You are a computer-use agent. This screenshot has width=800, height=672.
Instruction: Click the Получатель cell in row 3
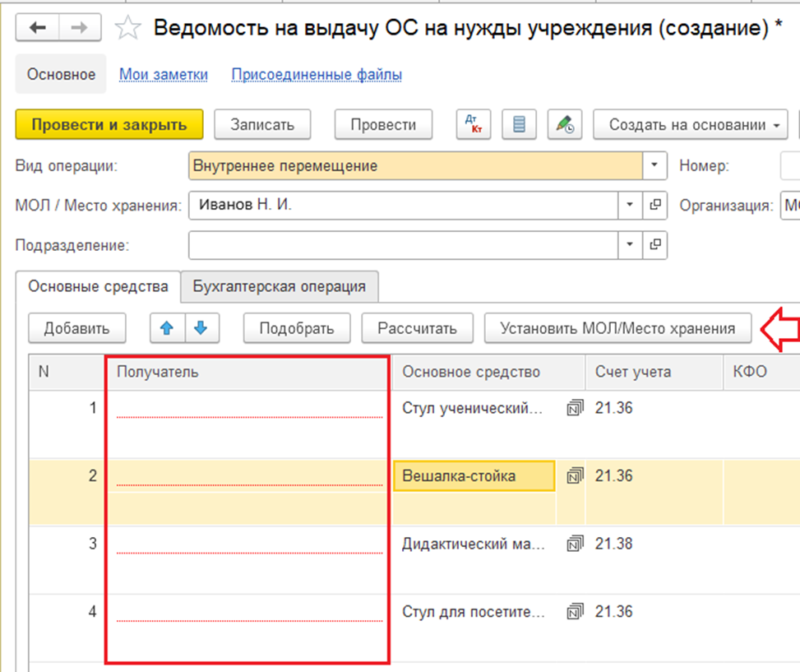click(249, 544)
